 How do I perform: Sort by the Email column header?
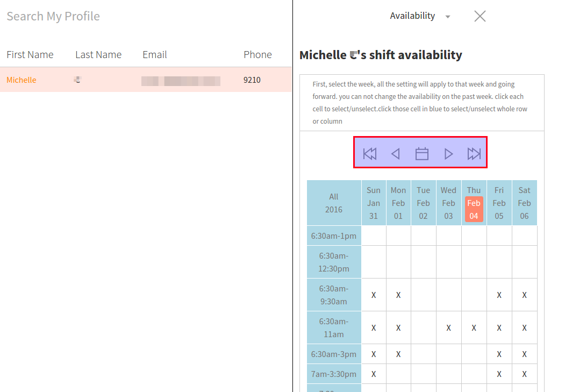click(x=155, y=55)
